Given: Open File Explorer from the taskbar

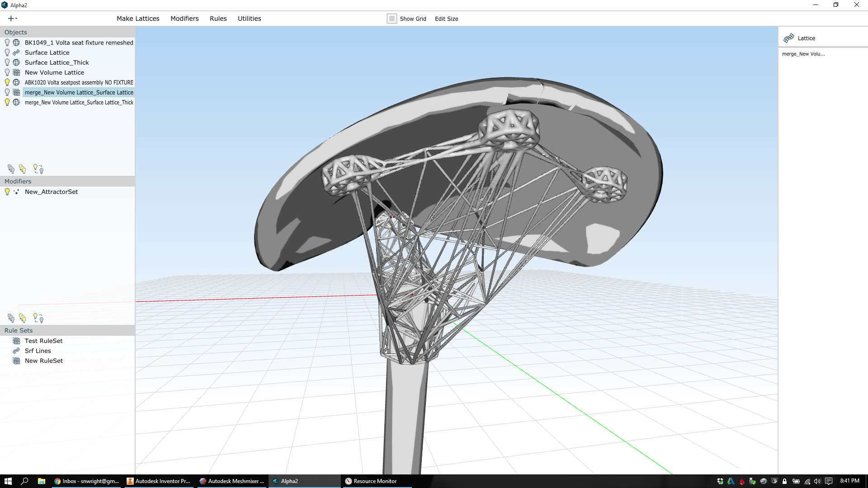Looking at the screenshot, I should 41,481.
